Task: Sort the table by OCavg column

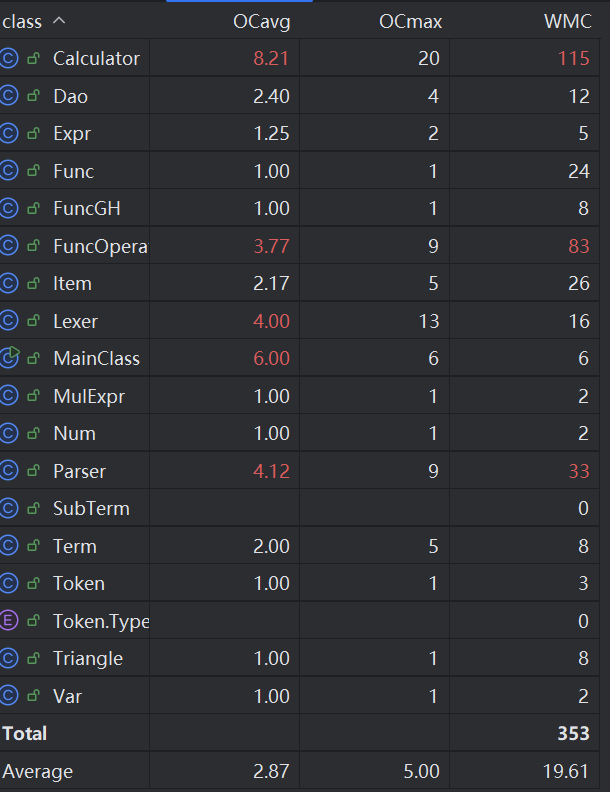Action: tap(260, 20)
